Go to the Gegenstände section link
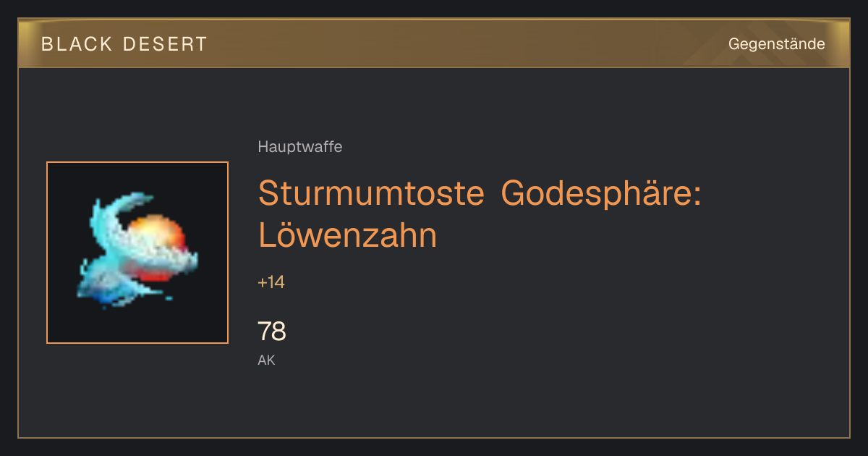 pyautogui.click(x=776, y=44)
